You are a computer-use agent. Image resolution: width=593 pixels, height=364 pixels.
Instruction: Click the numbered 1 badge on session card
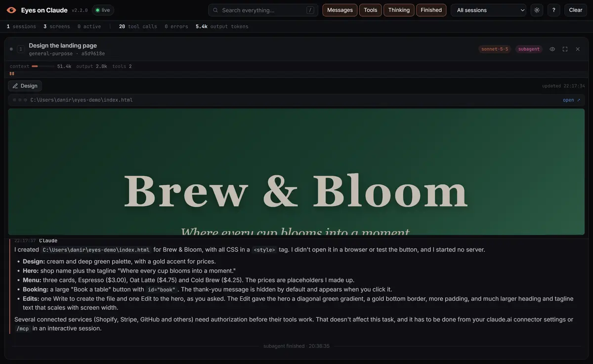click(x=21, y=49)
